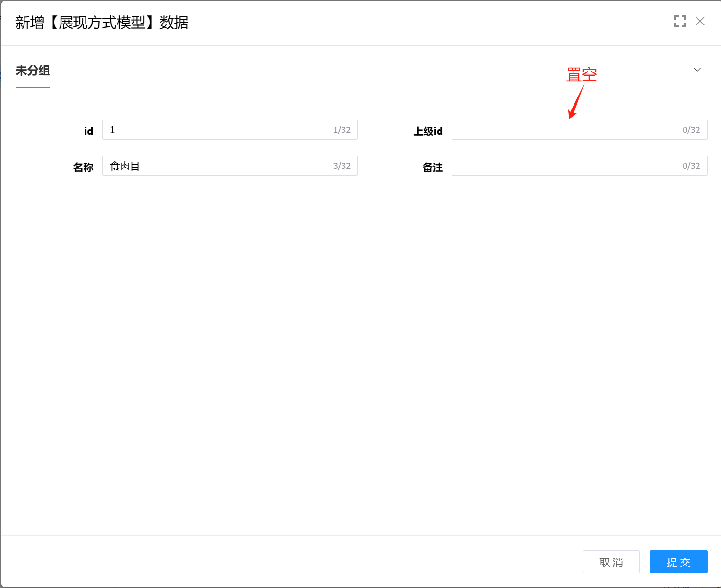The image size is (721, 588).
Task: Collapse the 未分组 section chevron
Action: click(697, 70)
